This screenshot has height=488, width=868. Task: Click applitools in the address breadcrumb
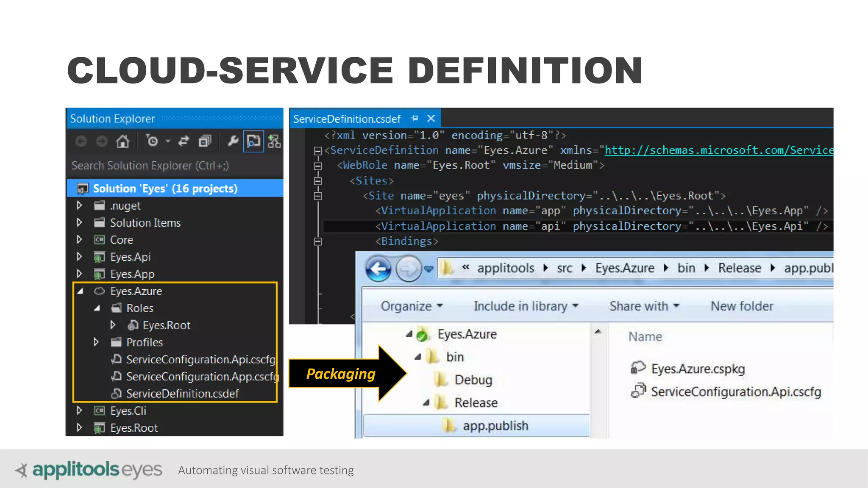pos(506,268)
